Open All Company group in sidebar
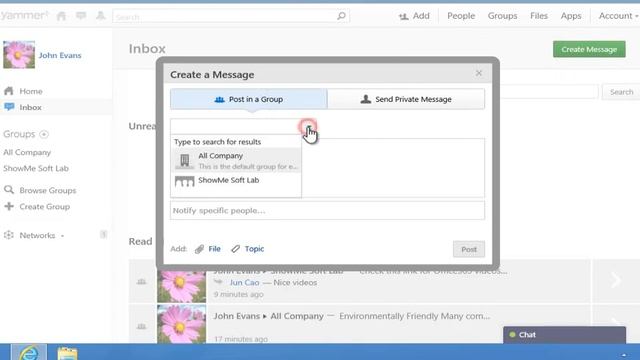Image resolution: width=640 pixels, height=360 pixels. point(27,152)
